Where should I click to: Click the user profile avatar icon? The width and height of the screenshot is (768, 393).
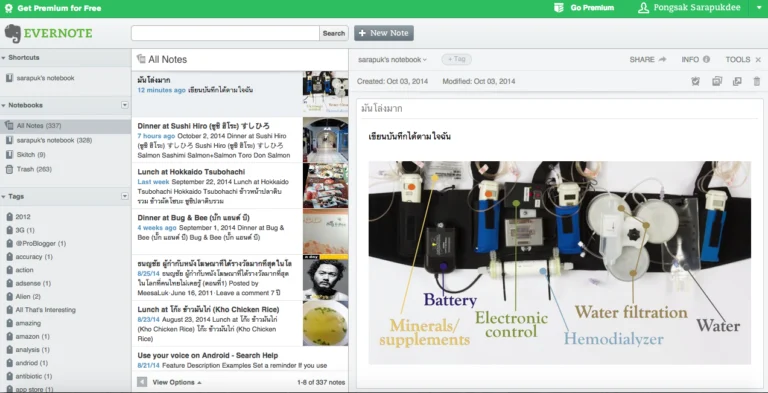tap(643, 8)
